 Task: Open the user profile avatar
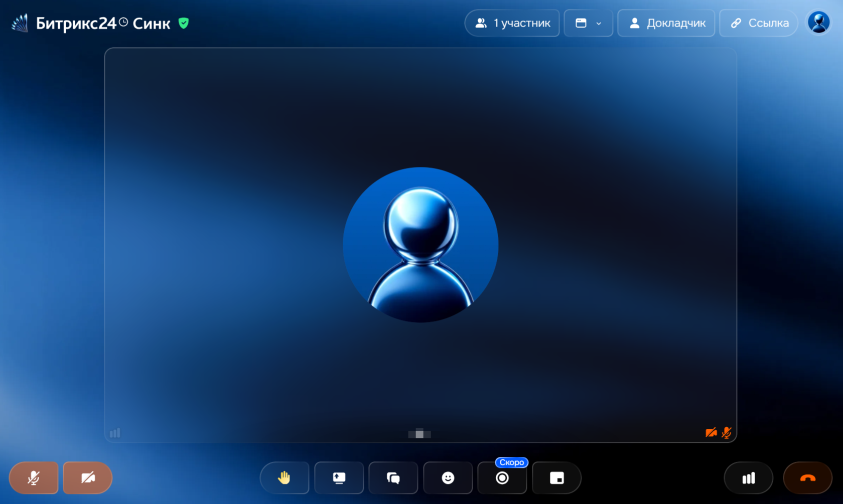[819, 23]
